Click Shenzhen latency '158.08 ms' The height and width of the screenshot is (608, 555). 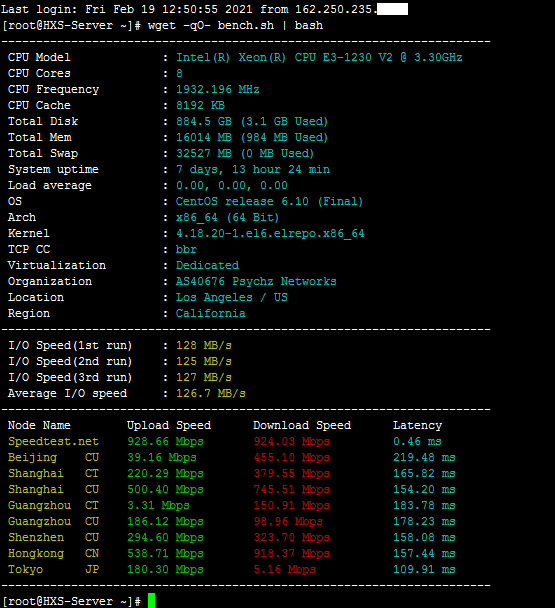(424, 537)
